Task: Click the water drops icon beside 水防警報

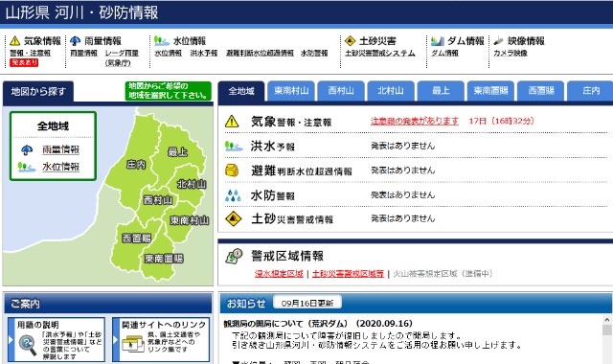Action: click(233, 194)
